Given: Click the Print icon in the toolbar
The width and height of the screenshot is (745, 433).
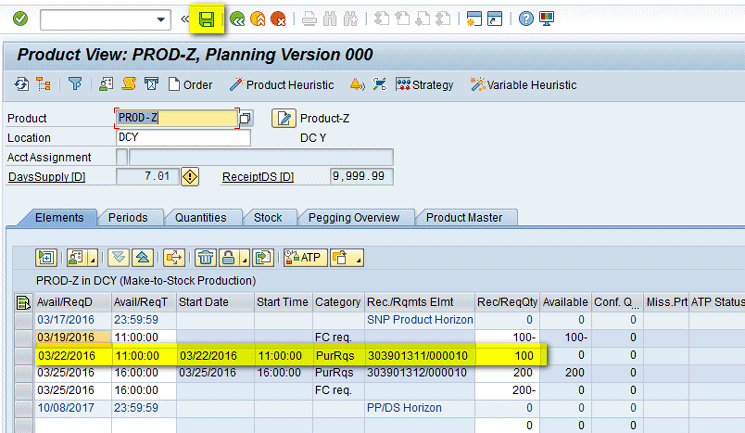Looking at the screenshot, I should [310, 19].
